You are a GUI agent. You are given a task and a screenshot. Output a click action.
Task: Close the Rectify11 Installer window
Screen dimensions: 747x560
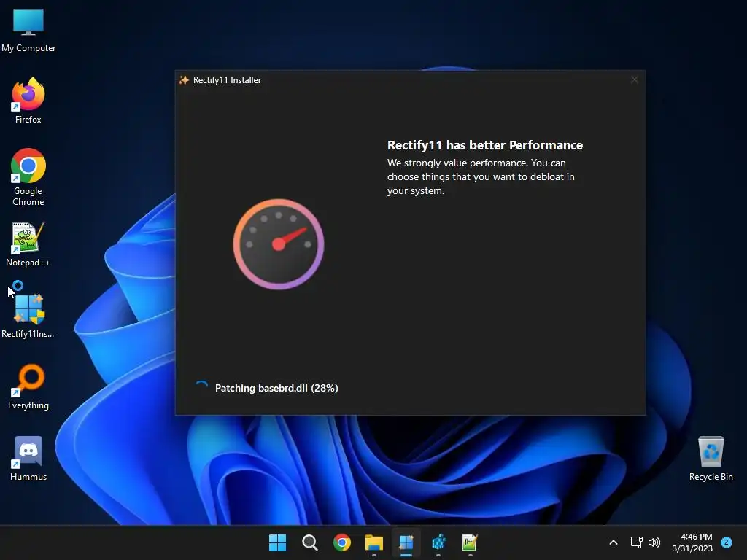click(x=634, y=80)
